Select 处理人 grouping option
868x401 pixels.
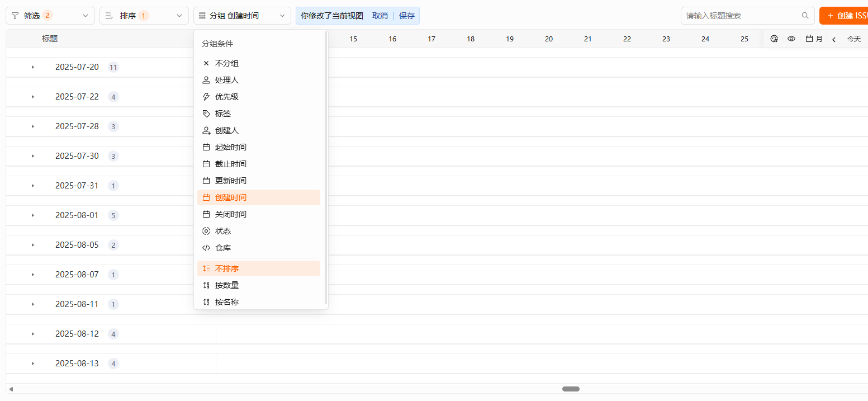(226, 79)
